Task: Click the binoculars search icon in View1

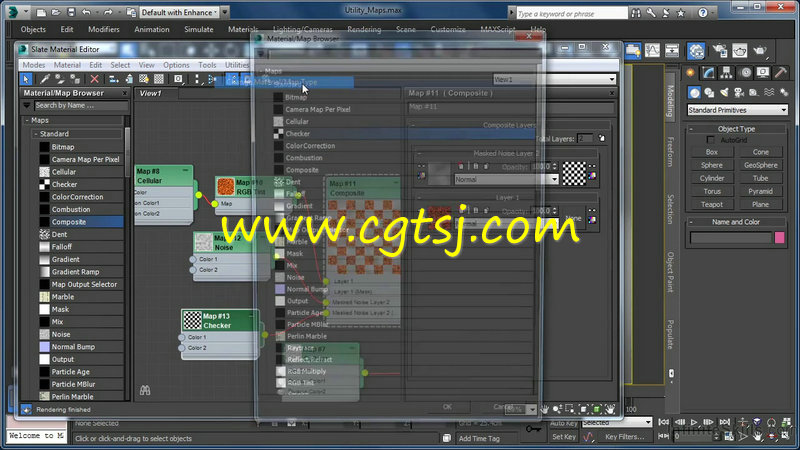Action: [x=145, y=390]
